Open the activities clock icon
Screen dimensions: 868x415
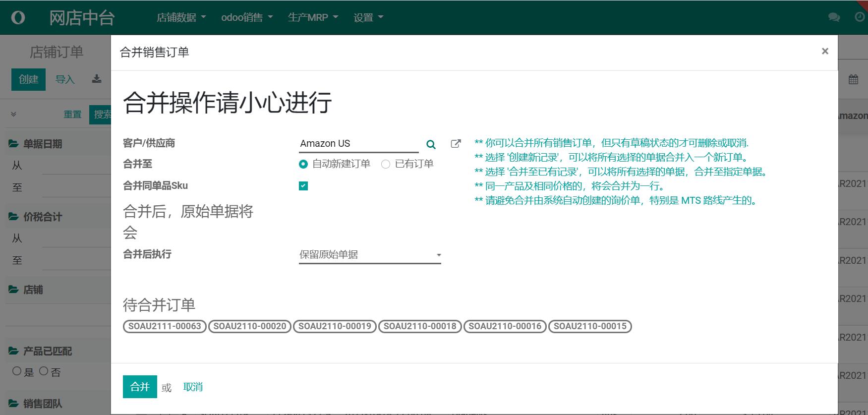coord(860,17)
